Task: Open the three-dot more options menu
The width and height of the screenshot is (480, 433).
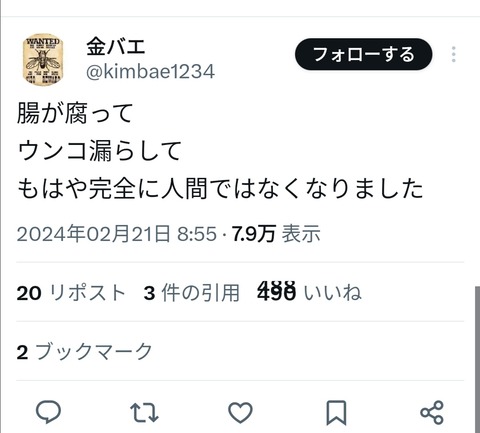Action: (x=453, y=54)
